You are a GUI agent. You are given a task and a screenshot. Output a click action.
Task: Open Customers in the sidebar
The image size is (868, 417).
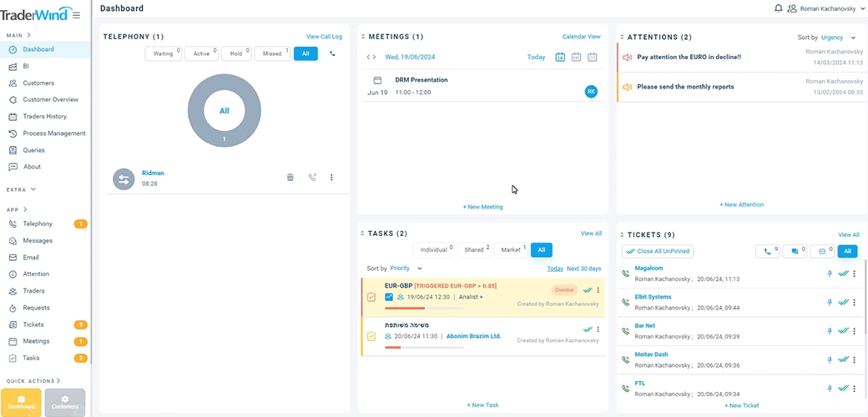(x=38, y=83)
